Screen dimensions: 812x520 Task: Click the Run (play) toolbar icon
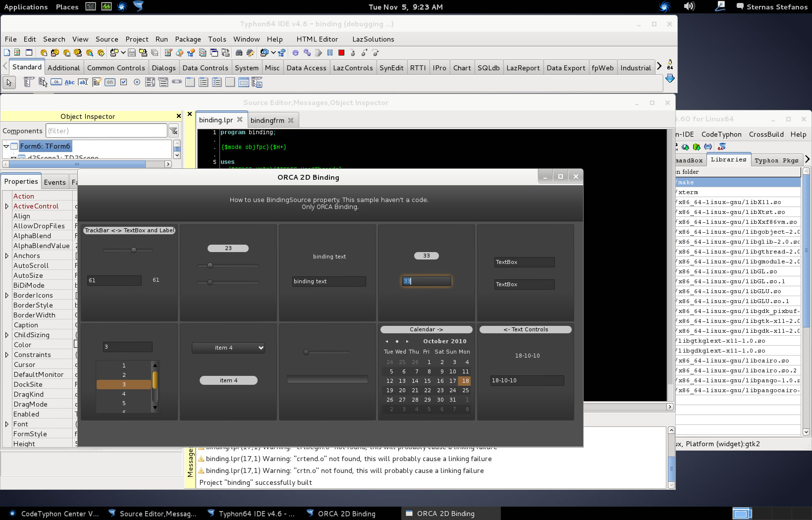[319, 52]
